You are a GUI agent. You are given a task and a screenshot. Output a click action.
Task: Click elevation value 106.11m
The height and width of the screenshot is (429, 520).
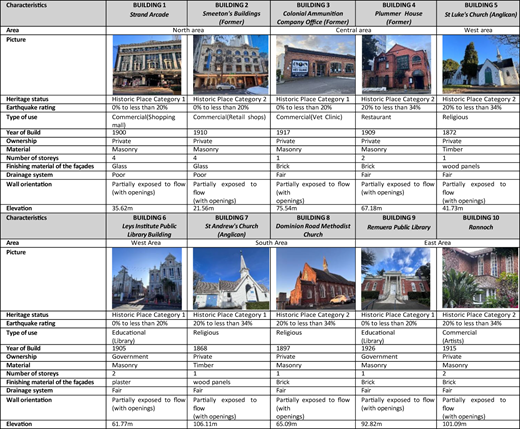point(205,424)
